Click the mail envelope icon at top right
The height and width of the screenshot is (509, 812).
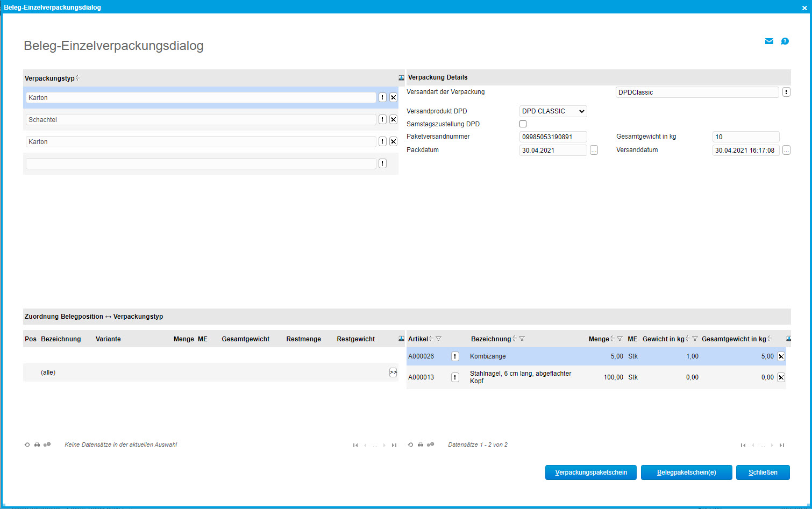pos(769,41)
